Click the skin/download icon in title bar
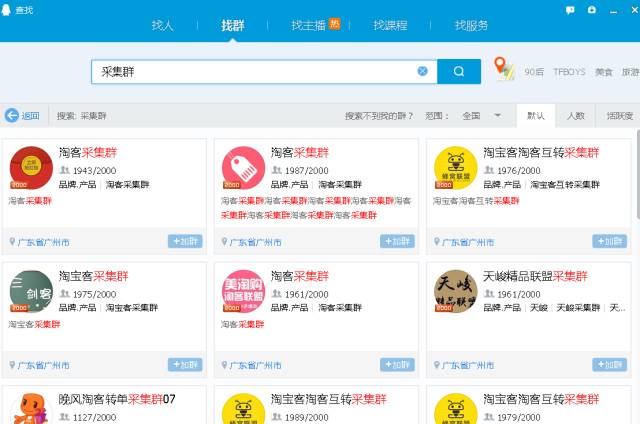The height and width of the screenshot is (424, 640). point(591,10)
